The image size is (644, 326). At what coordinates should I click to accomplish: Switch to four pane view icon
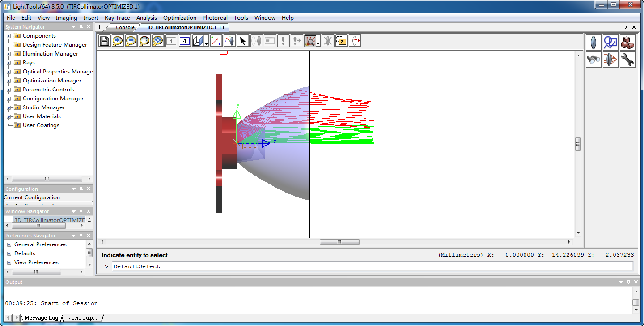[x=185, y=41]
